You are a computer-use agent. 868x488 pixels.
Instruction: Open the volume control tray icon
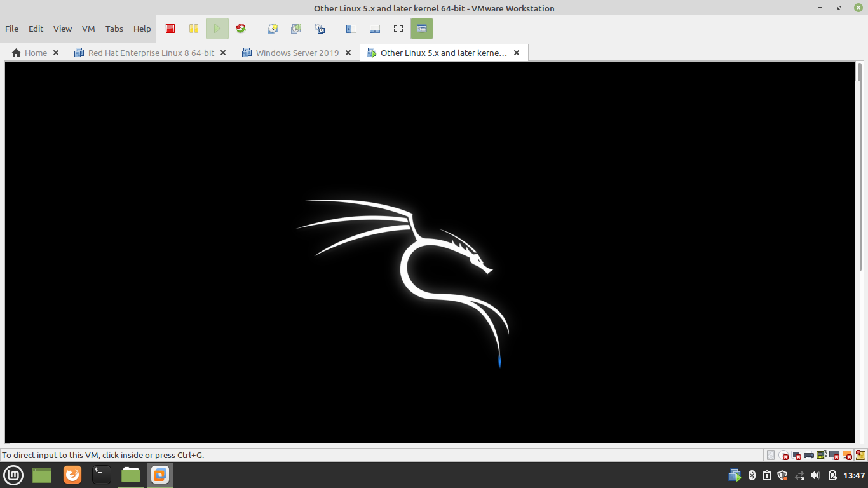click(816, 475)
